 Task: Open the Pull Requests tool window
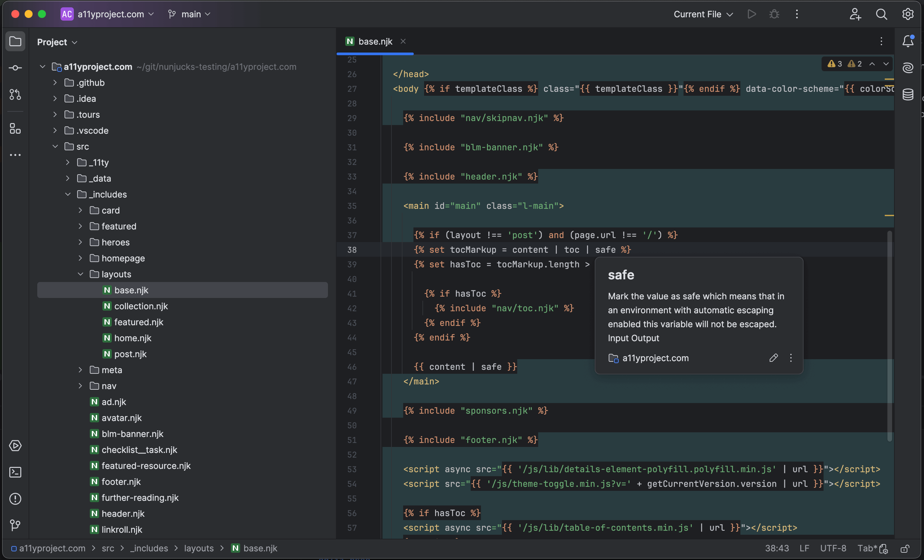tap(15, 94)
